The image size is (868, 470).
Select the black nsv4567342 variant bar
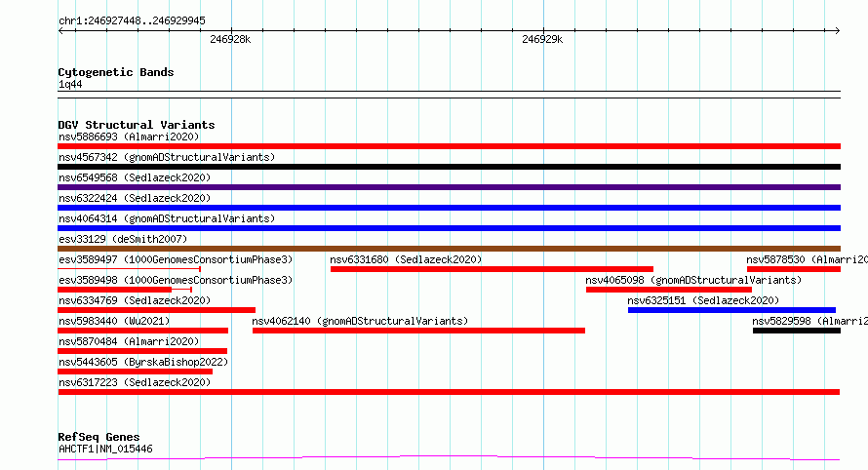[x=449, y=167]
